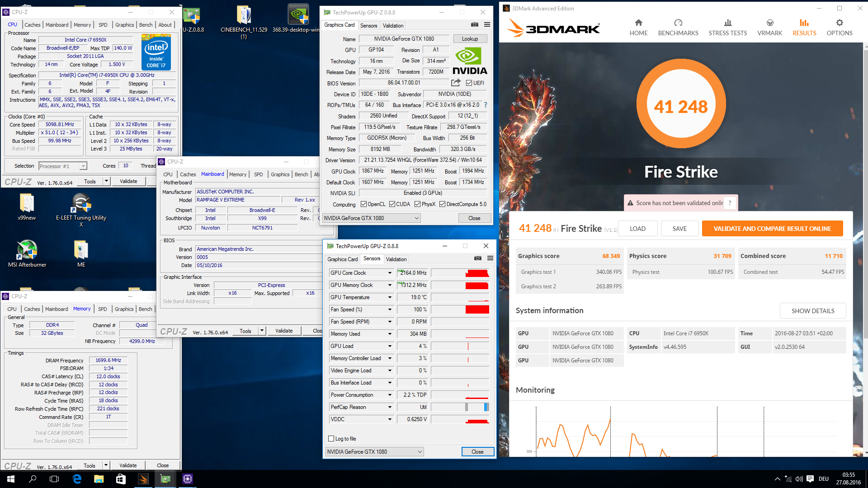Image resolution: width=868 pixels, height=488 pixels.
Task: Open the Graphics tab in CPU-Z Memory window
Action: tap(124, 309)
